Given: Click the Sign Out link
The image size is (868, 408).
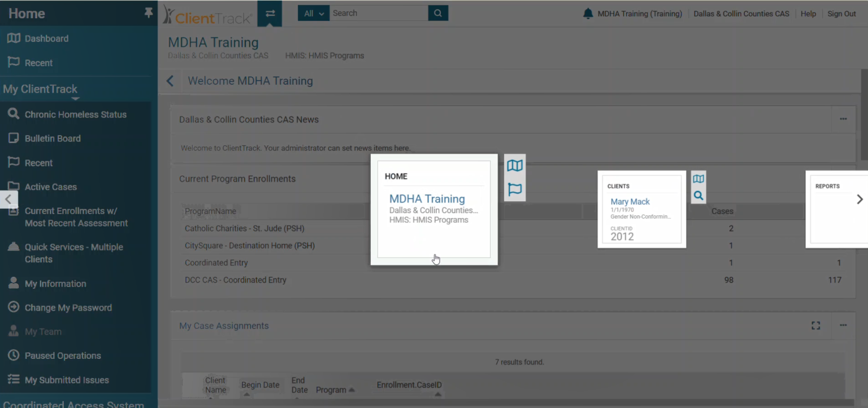Looking at the screenshot, I should pyautogui.click(x=841, y=14).
